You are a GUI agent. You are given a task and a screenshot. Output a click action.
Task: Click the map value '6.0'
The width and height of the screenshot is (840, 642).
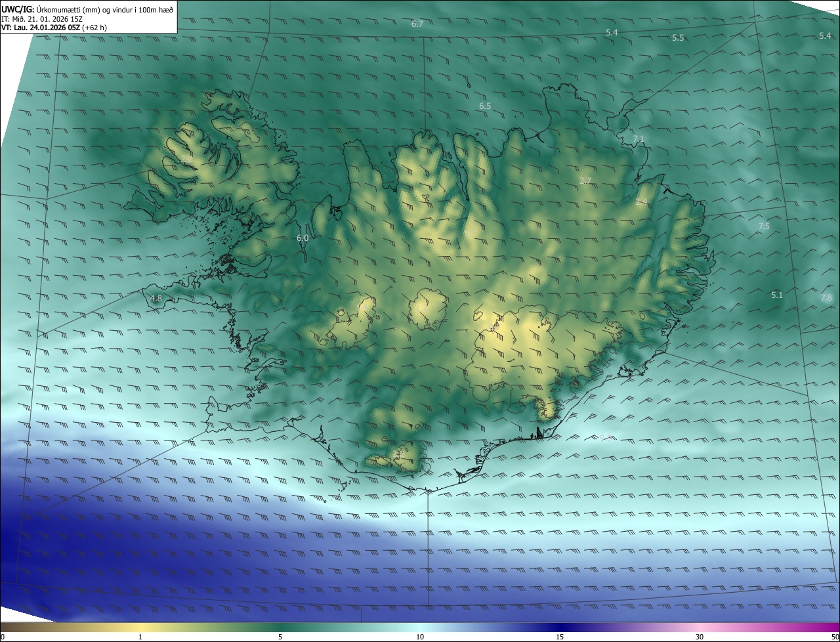click(x=303, y=238)
